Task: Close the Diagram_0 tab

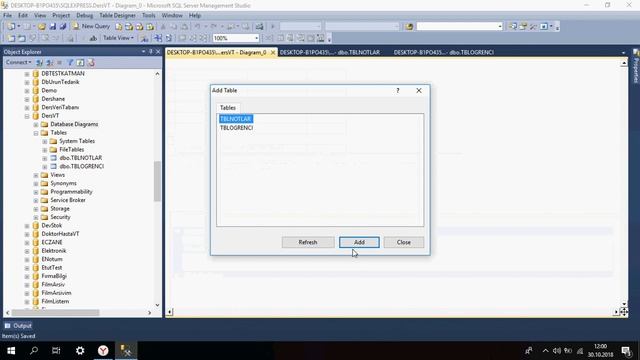Action: [273, 53]
